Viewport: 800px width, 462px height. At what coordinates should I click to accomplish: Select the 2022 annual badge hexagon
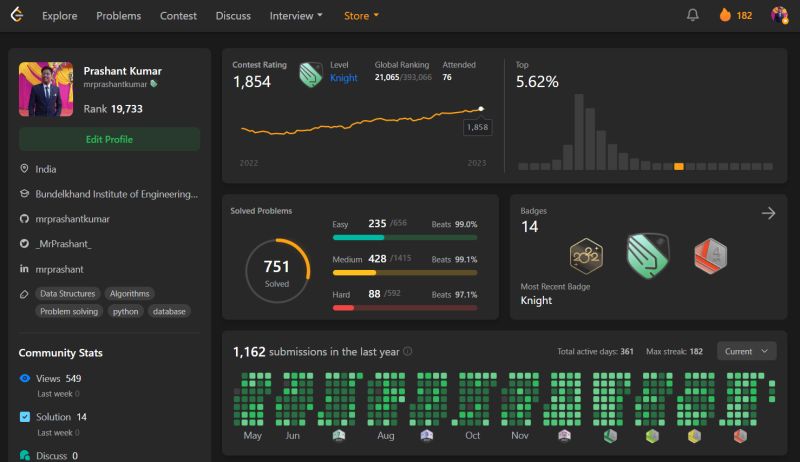[x=586, y=256]
